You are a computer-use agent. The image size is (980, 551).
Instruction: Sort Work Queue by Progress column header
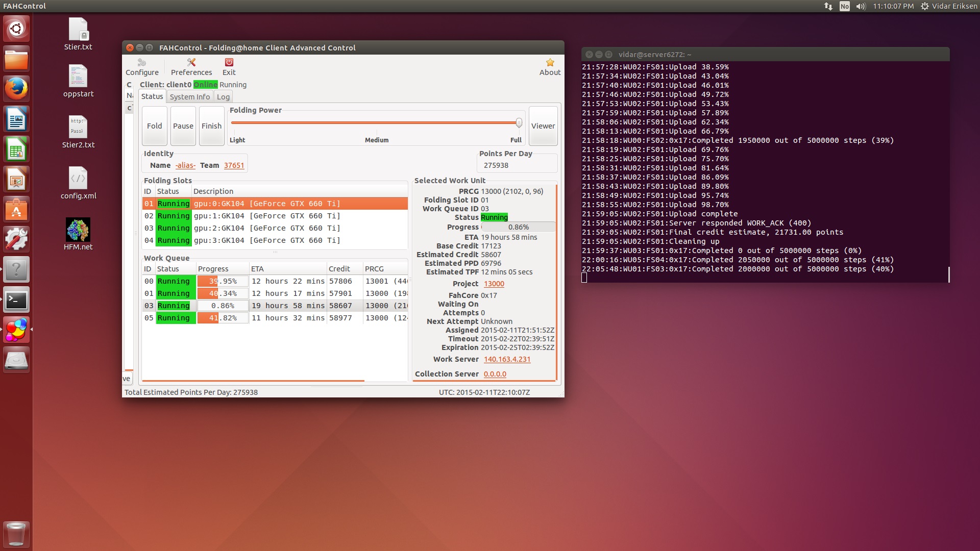click(x=223, y=269)
